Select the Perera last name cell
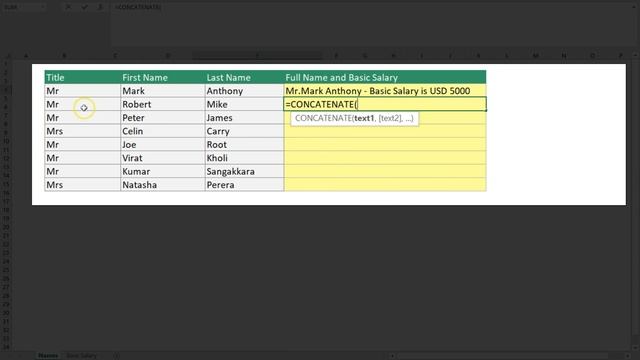The image size is (640, 360). (244, 185)
